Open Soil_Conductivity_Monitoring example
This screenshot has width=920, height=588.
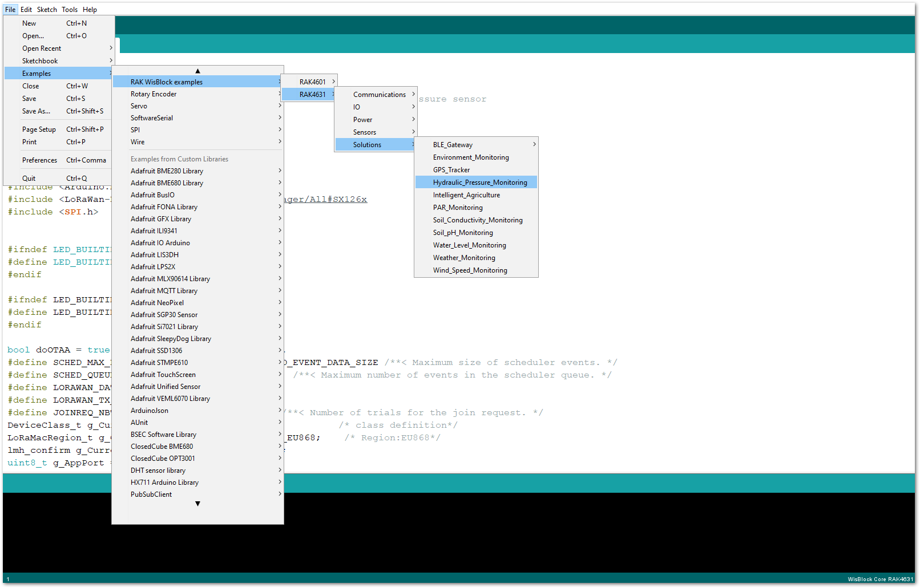coord(477,220)
